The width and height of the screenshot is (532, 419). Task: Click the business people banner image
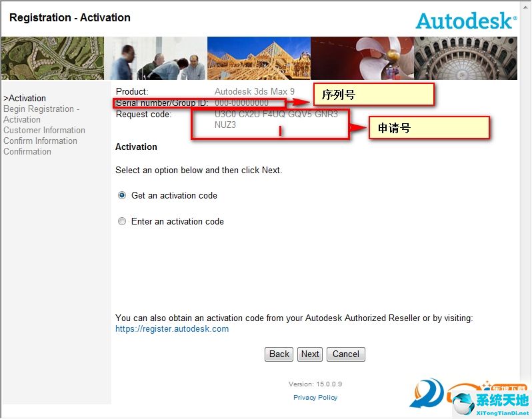pyautogui.click(x=155, y=59)
